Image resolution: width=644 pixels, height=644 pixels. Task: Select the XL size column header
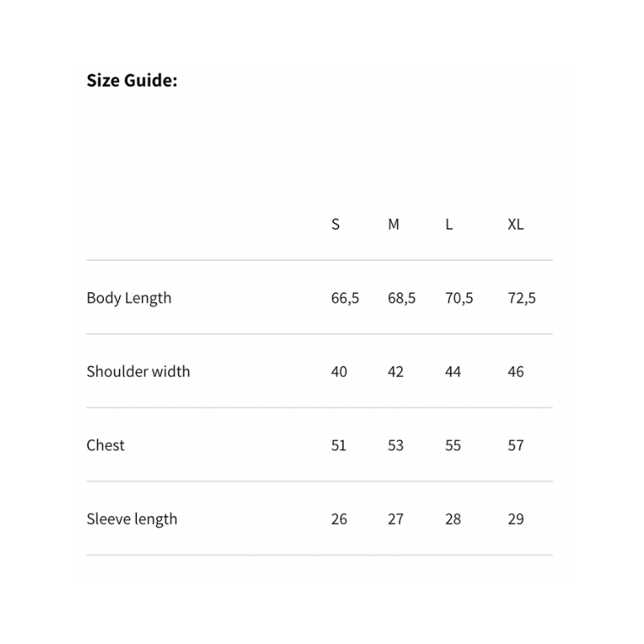click(x=516, y=225)
